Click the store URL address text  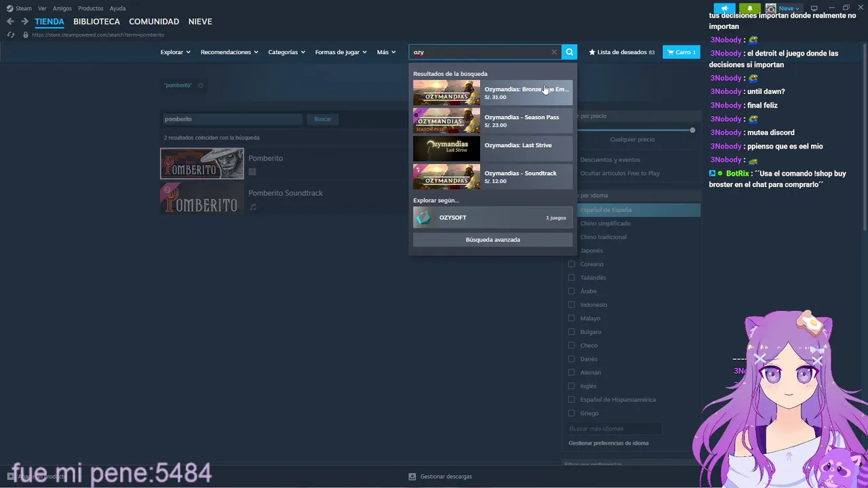coord(98,35)
